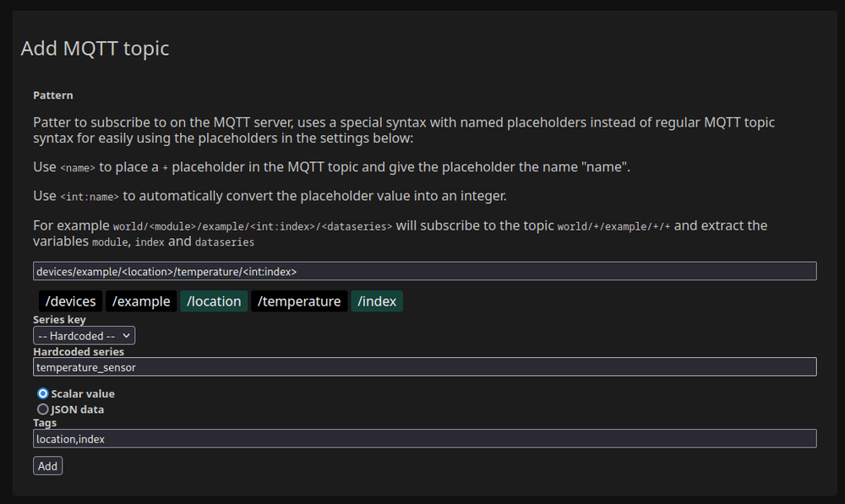Screen dimensions: 845x504
Task: Click the Add MQTT topic heading
Action: click(x=95, y=48)
